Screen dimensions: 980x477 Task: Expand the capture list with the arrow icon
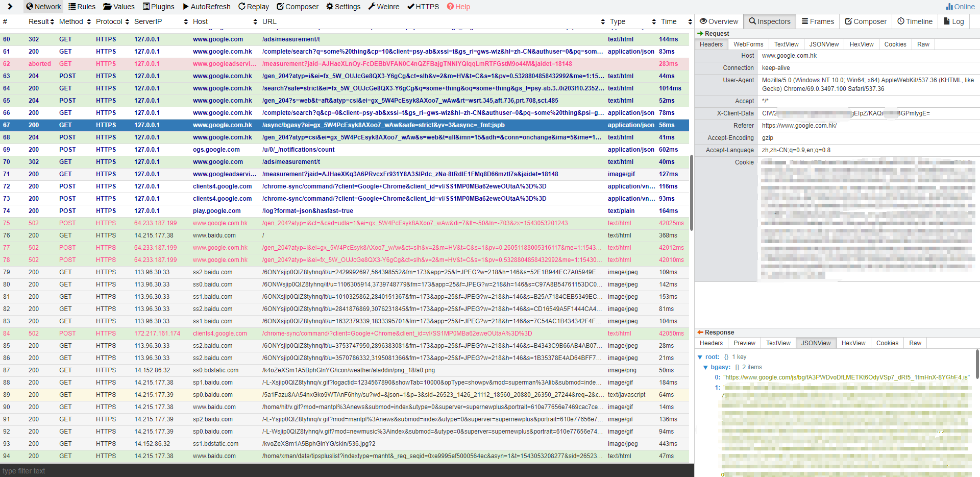click(9, 6)
